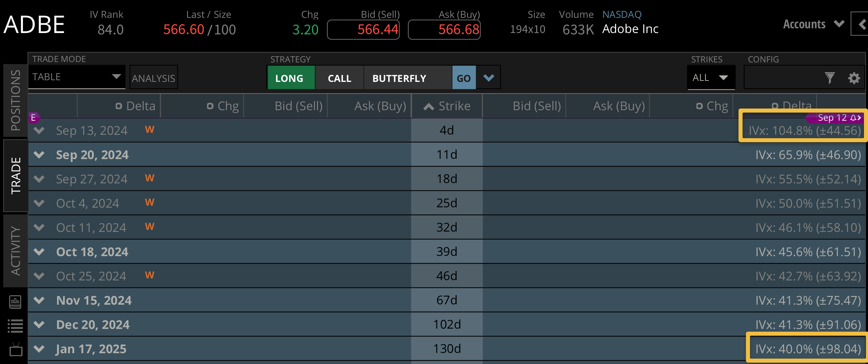Open the chart icon in left sidebar
The height and width of the screenshot is (364, 868).
coord(15,302)
